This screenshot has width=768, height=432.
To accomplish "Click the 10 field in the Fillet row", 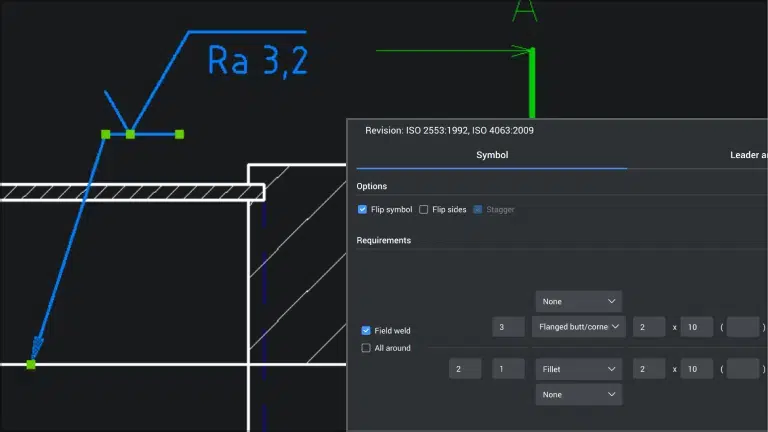I will coord(696,369).
